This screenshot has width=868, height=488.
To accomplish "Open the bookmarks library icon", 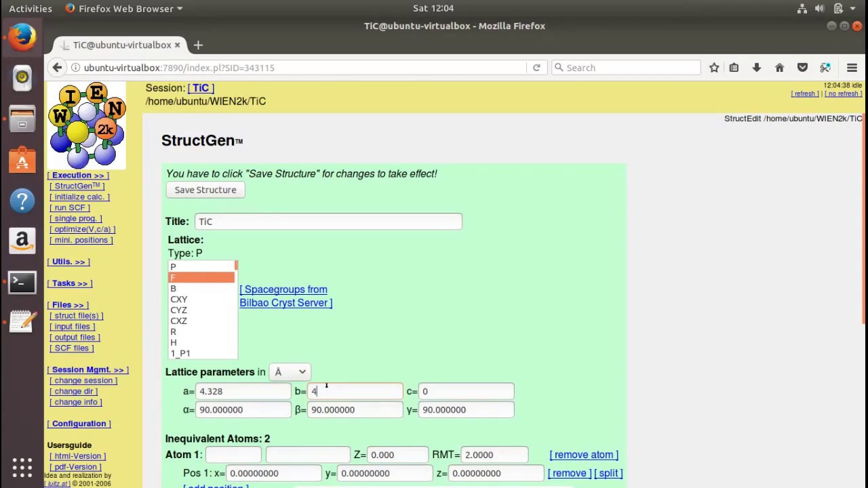I will [x=734, y=68].
